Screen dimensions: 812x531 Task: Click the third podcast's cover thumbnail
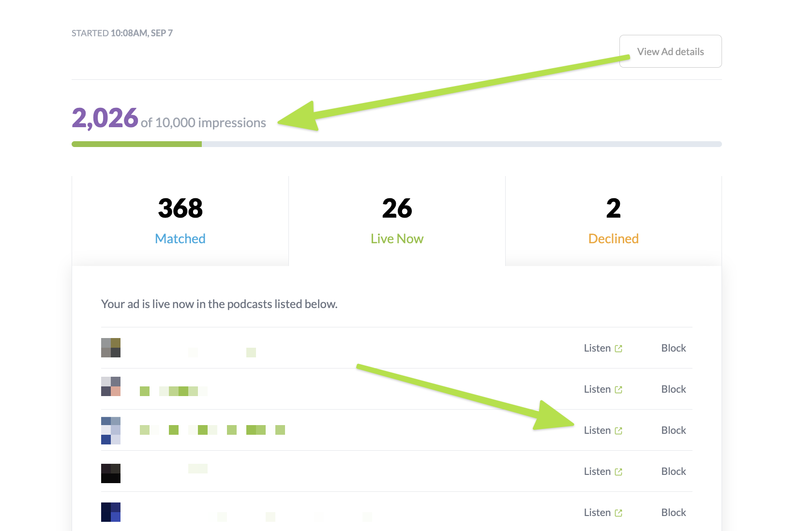click(111, 430)
